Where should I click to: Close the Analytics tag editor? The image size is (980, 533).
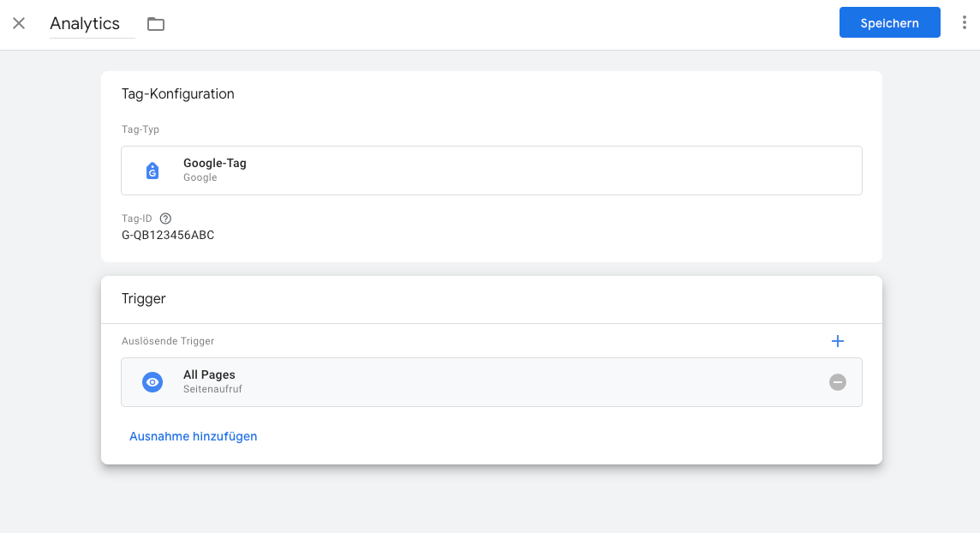pyautogui.click(x=19, y=24)
